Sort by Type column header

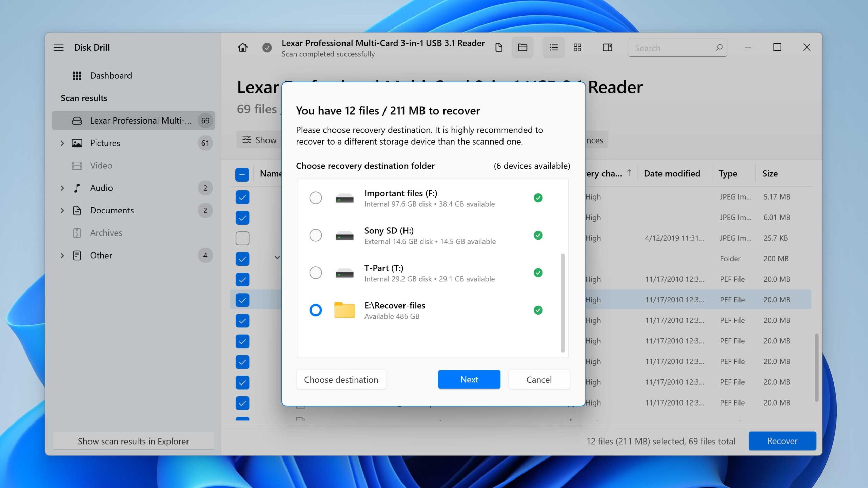(728, 173)
